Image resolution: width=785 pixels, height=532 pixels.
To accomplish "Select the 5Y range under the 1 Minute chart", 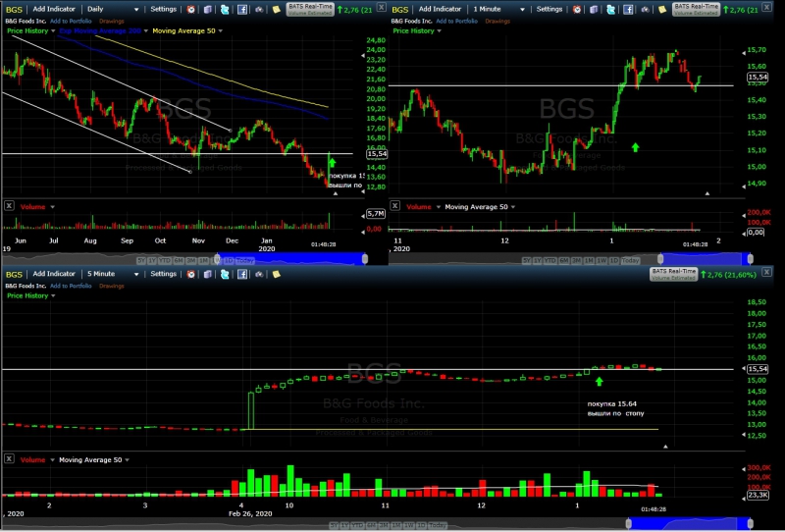I will [x=526, y=261].
